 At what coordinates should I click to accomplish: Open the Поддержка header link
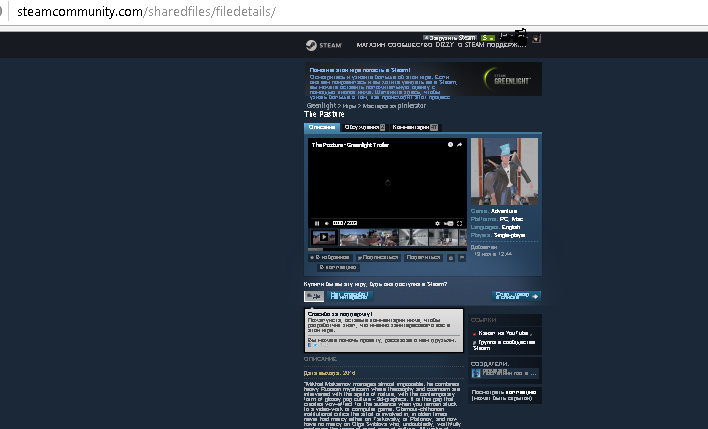pos(506,45)
